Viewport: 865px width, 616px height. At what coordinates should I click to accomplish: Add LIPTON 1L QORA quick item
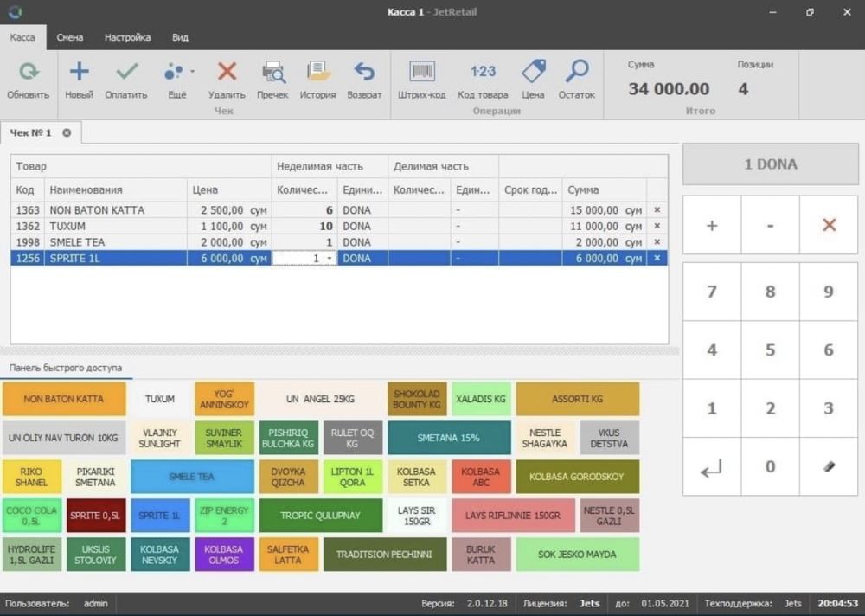click(x=353, y=477)
